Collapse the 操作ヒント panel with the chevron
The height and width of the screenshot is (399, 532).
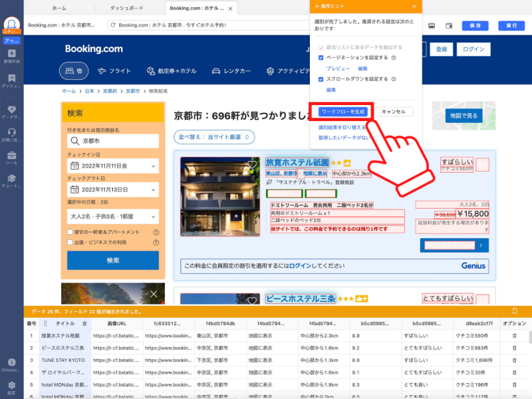pyautogui.click(x=414, y=7)
